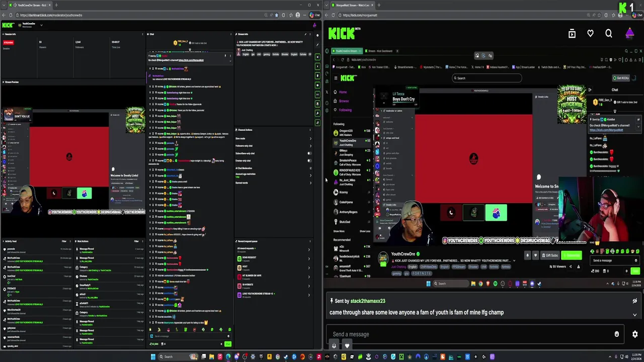
Task: Open emoji picker in dashboard chat input
Action: click(x=229, y=336)
